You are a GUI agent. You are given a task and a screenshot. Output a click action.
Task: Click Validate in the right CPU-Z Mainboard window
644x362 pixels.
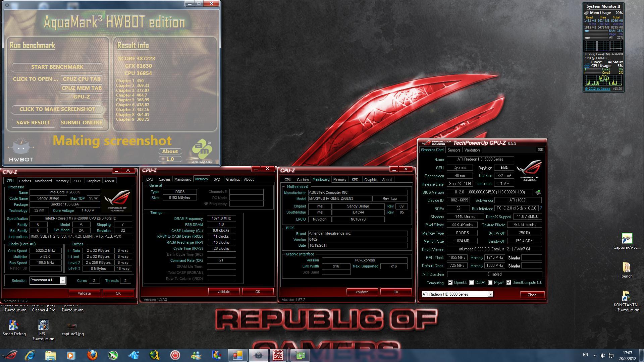(362, 292)
